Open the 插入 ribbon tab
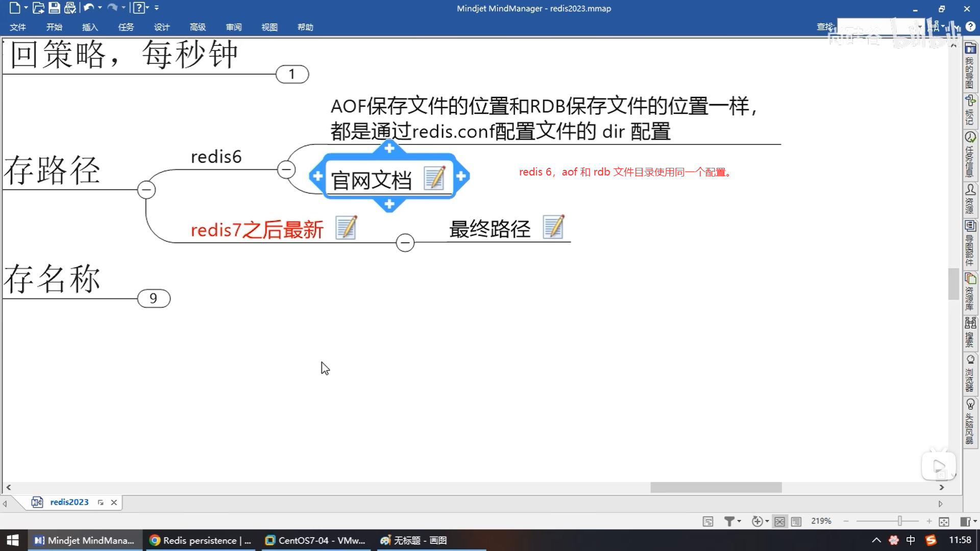Viewport: 980px width, 551px height. click(90, 27)
